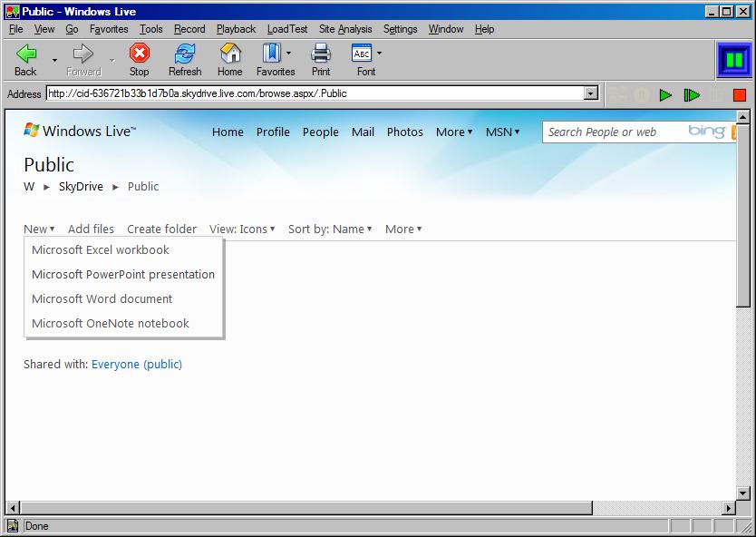Click the red Stop icon in toolbar

(140, 54)
